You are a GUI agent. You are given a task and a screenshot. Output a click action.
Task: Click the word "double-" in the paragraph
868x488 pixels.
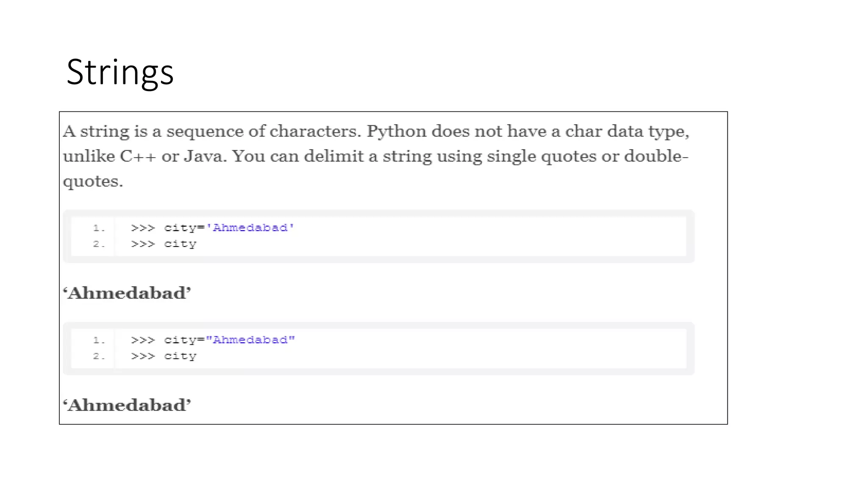[x=656, y=156]
